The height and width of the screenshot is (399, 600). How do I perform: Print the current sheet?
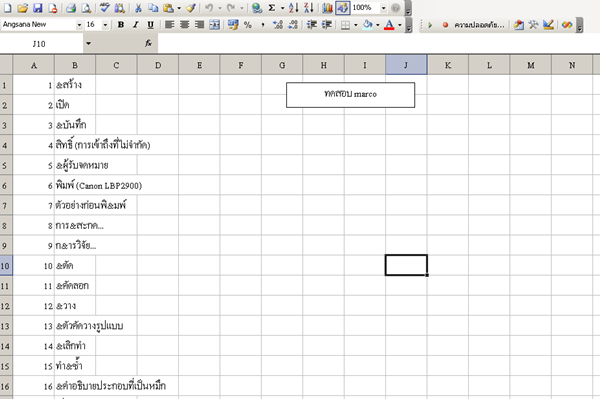tap(71, 8)
